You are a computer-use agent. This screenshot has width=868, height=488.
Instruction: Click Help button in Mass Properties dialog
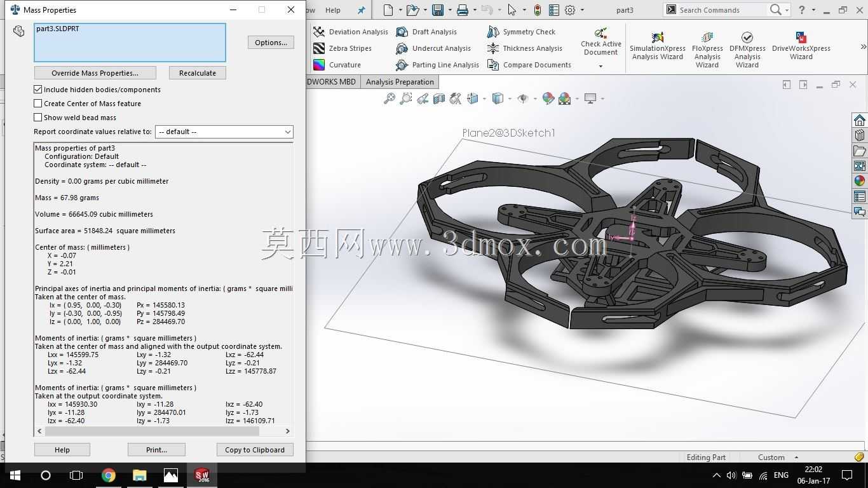[x=62, y=450]
